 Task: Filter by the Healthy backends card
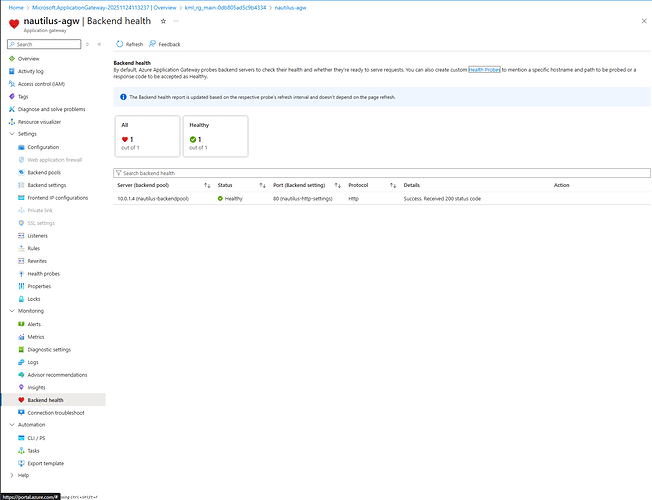[215, 136]
